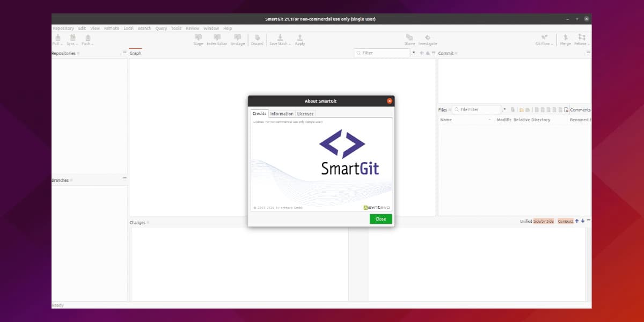Open the Index Editor tool
The height and width of the screenshot is (322, 644).
(217, 40)
